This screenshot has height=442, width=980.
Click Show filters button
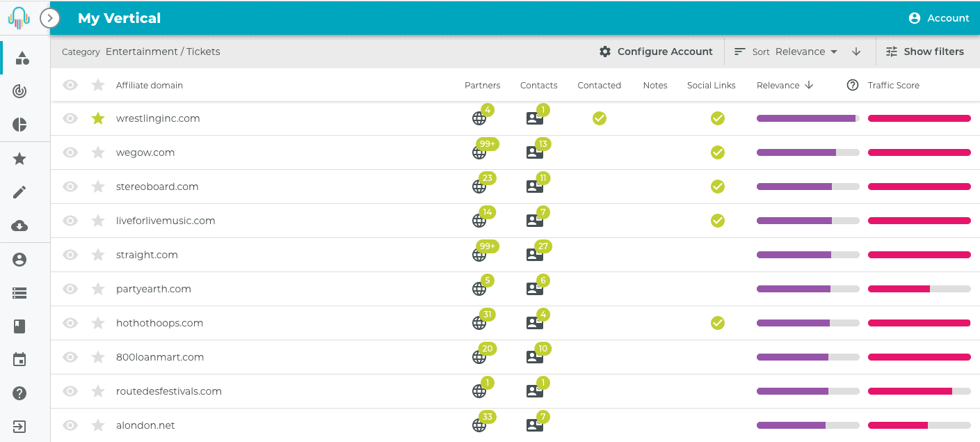pos(924,52)
